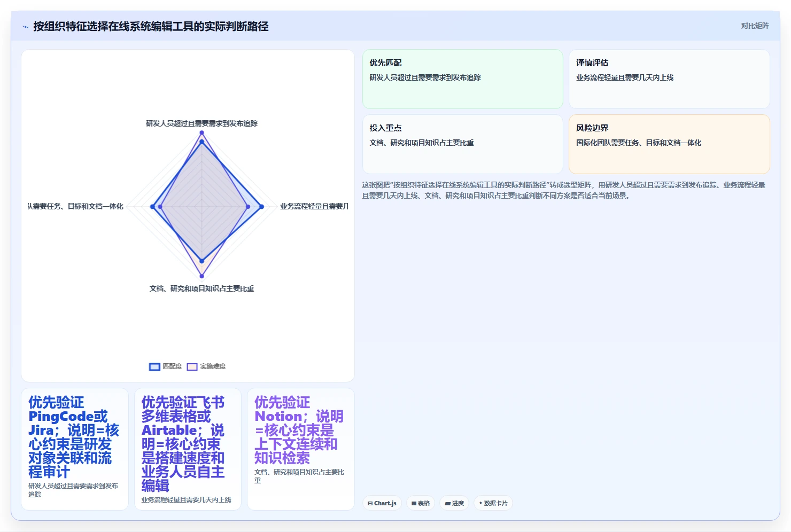Open the 投入重点 card
791x532 pixels.
click(x=463, y=144)
